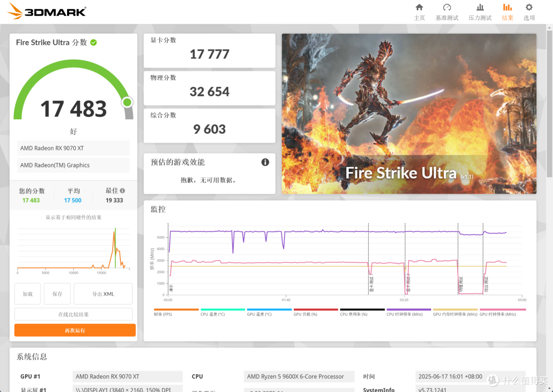Image resolution: width=553 pixels, height=392 pixels.
Task: Click the 3DMark logo
Action: (x=47, y=11)
